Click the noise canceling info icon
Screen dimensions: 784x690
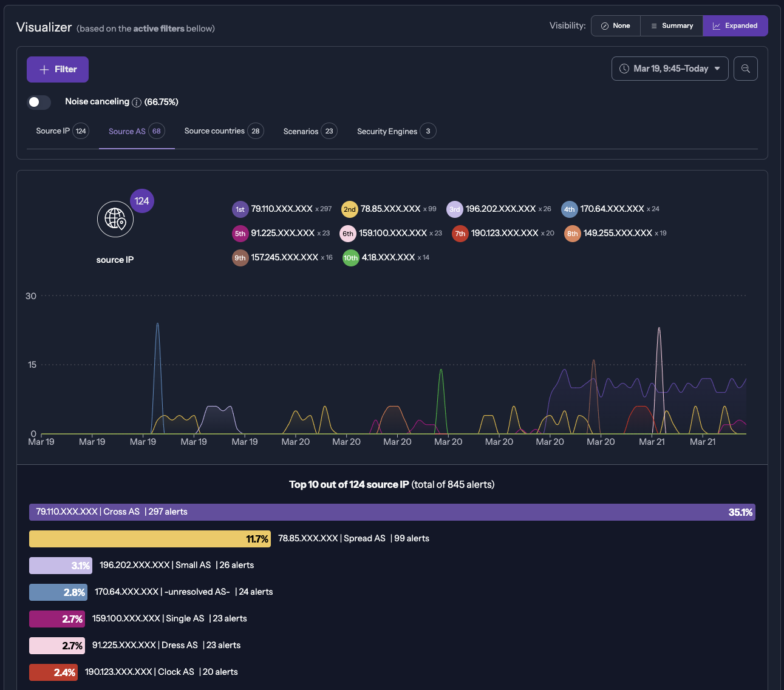click(137, 103)
